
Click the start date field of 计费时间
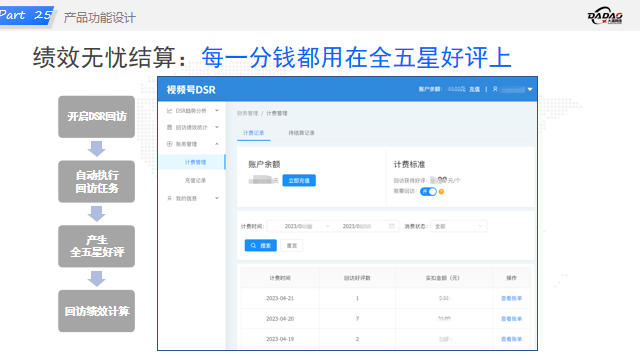pos(298,226)
